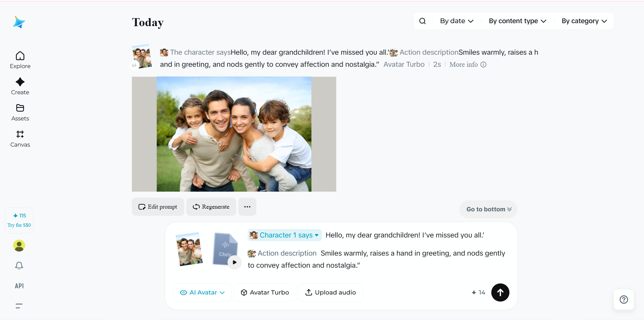Open More info details
This screenshot has width=644, height=320.
pyautogui.click(x=468, y=64)
